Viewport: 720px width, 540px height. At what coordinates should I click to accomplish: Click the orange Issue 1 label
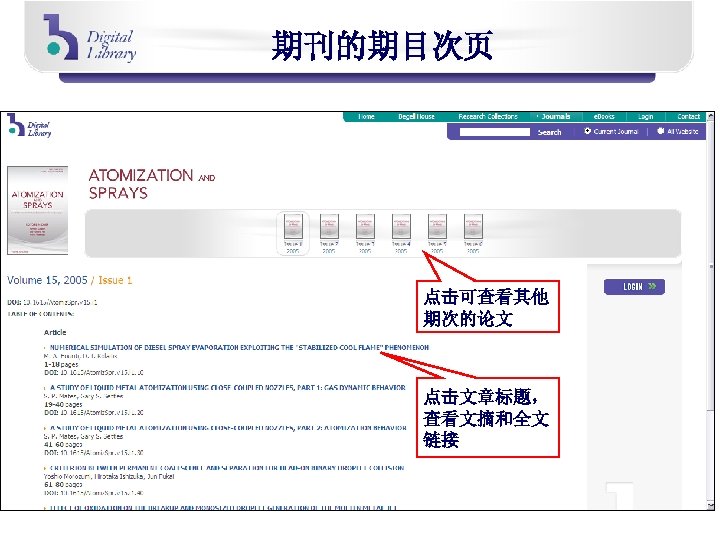click(115, 280)
